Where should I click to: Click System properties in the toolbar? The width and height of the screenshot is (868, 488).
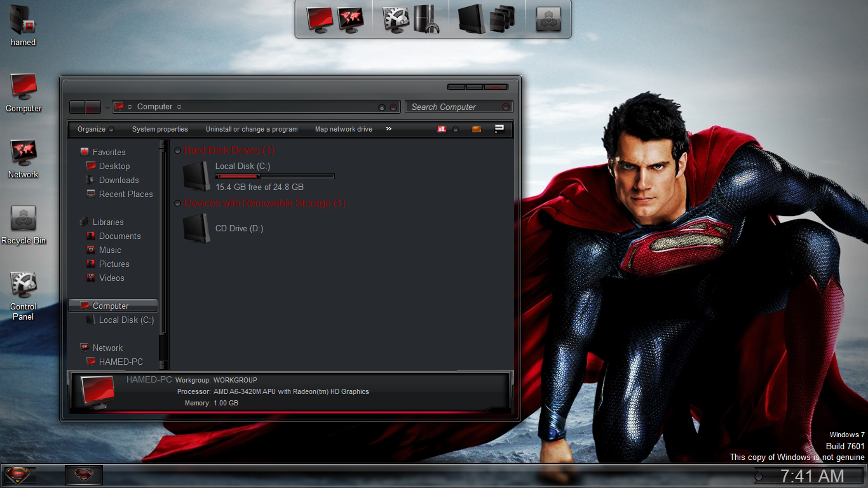pyautogui.click(x=160, y=129)
